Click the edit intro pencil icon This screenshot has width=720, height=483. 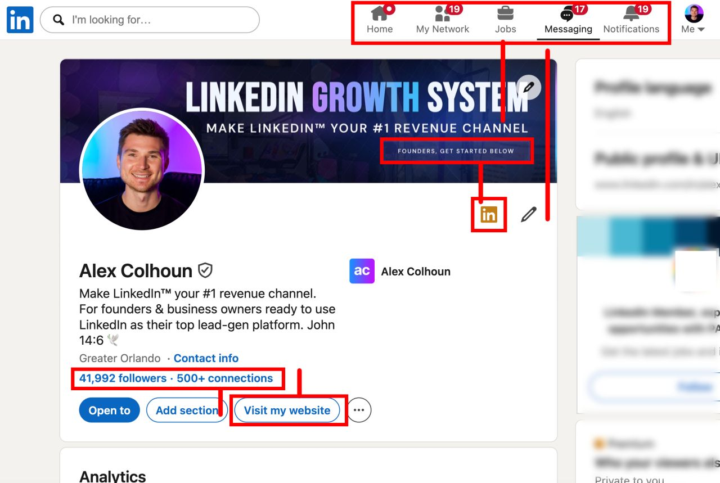click(529, 214)
